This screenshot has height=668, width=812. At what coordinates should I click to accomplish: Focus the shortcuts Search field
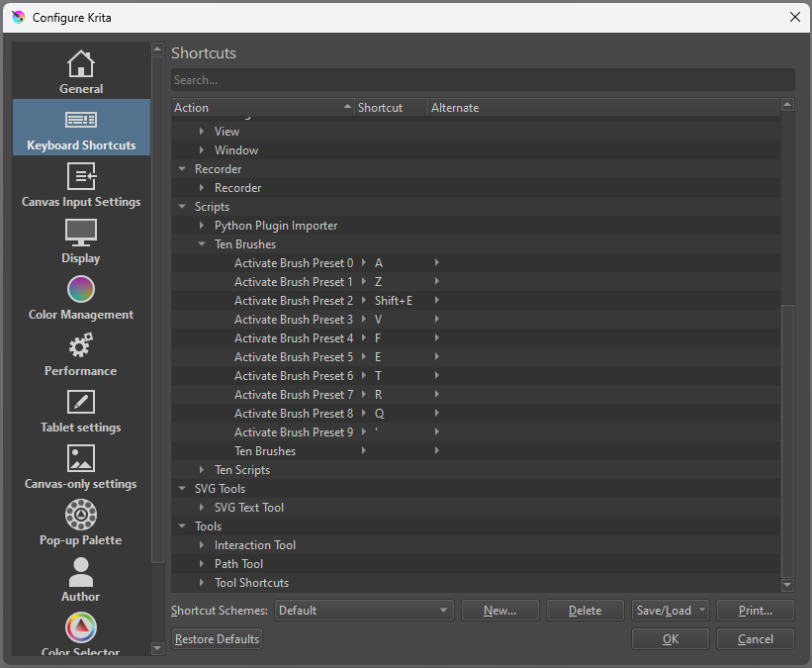tap(483, 80)
